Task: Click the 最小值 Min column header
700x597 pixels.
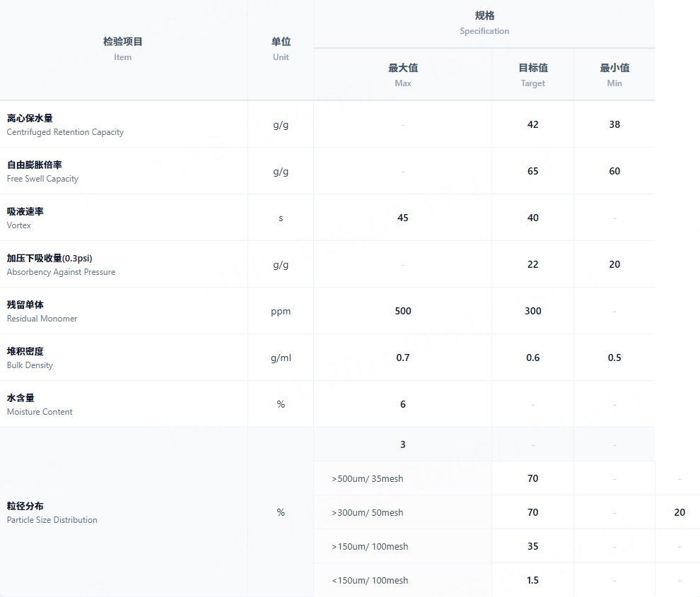Action: (614, 75)
